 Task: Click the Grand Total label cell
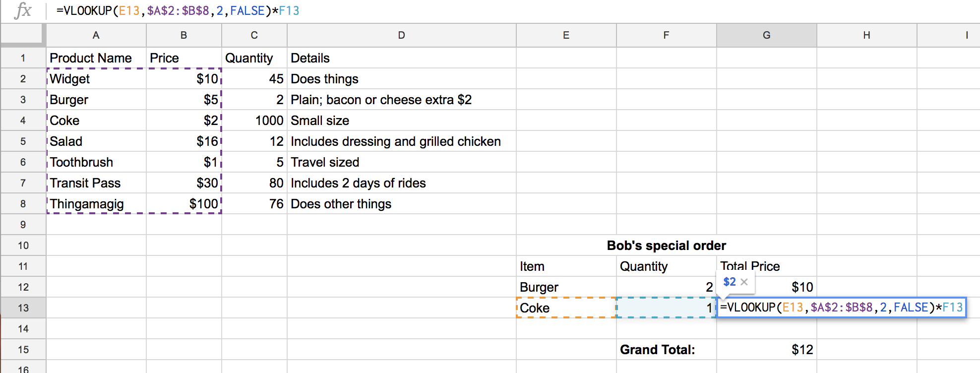tap(666, 349)
